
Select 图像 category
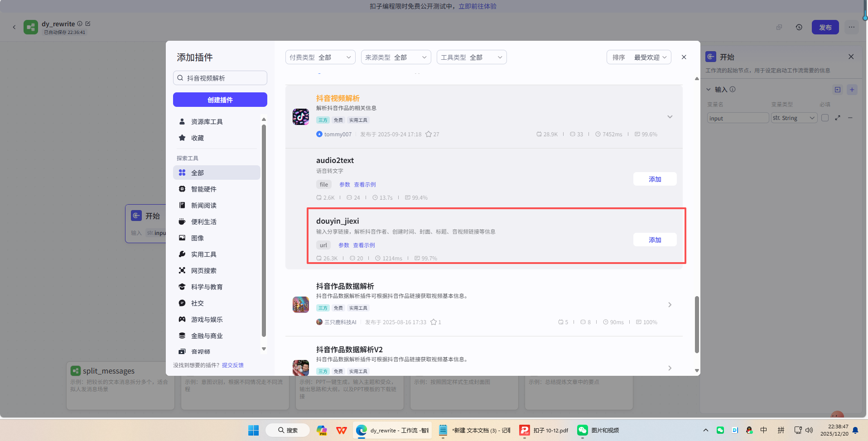click(217, 238)
